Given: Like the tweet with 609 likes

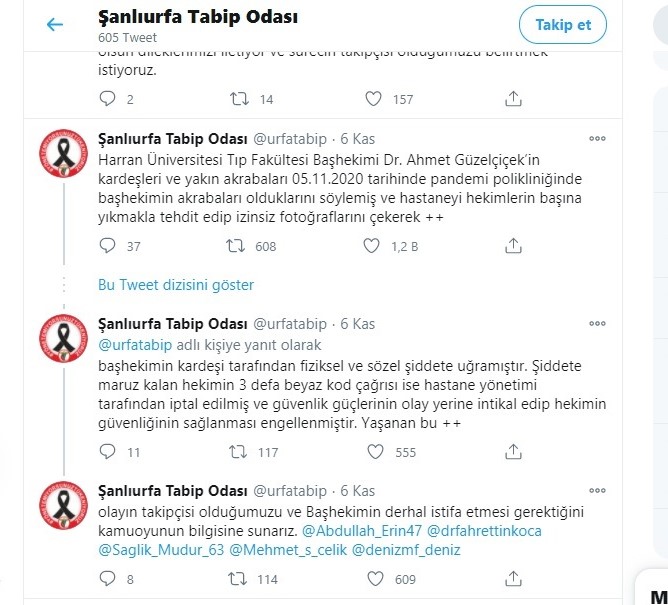Looking at the screenshot, I should click(375, 579).
